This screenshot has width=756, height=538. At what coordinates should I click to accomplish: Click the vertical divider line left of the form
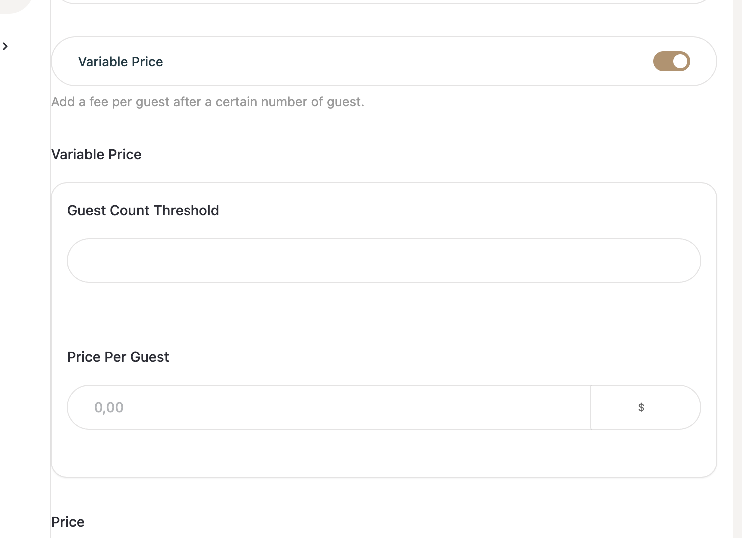50,299
